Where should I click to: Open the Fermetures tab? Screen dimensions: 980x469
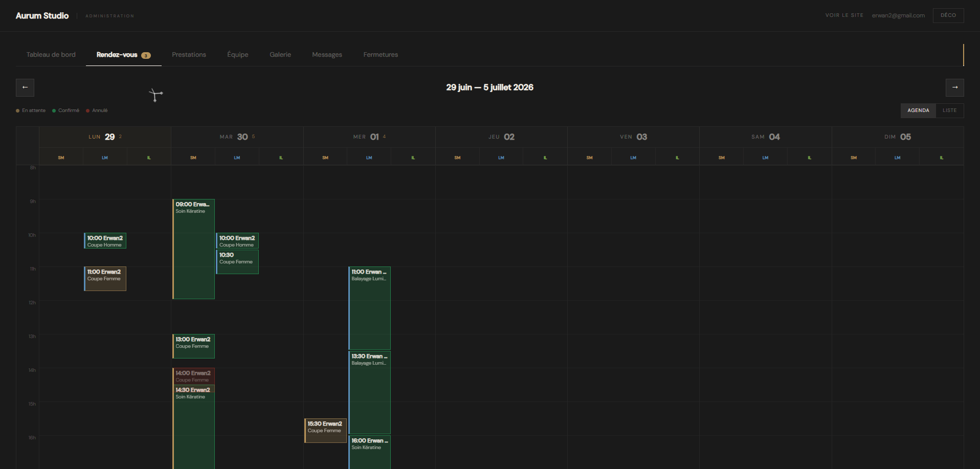(381, 55)
